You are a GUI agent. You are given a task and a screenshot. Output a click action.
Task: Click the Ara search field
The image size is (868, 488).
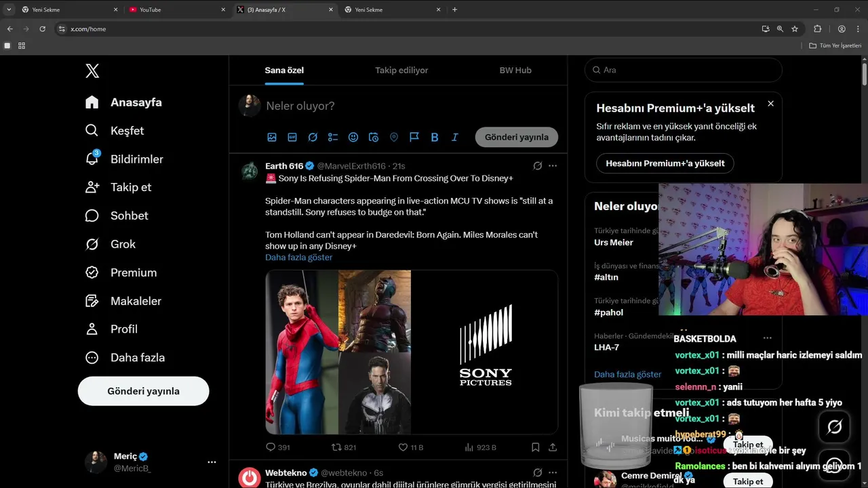click(x=684, y=70)
